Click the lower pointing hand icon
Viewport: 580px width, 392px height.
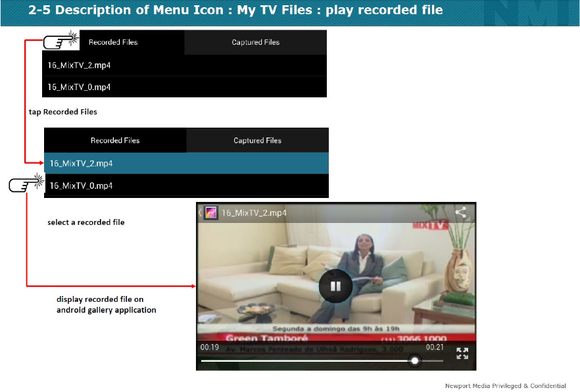pos(26,183)
